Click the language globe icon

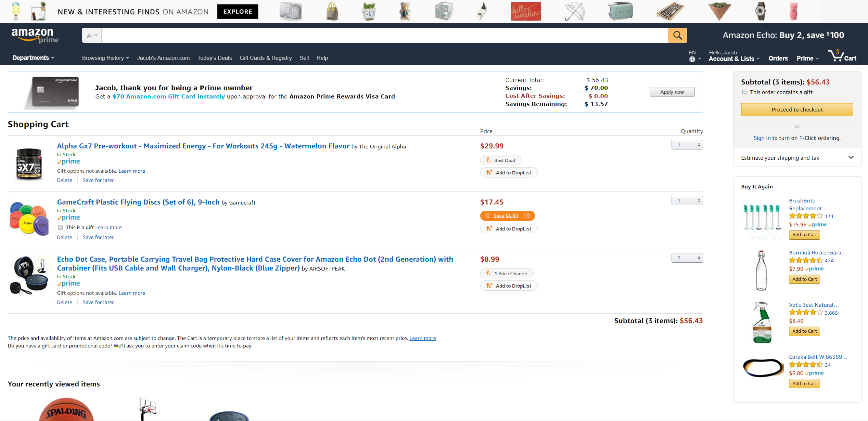pyautogui.click(x=692, y=59)
